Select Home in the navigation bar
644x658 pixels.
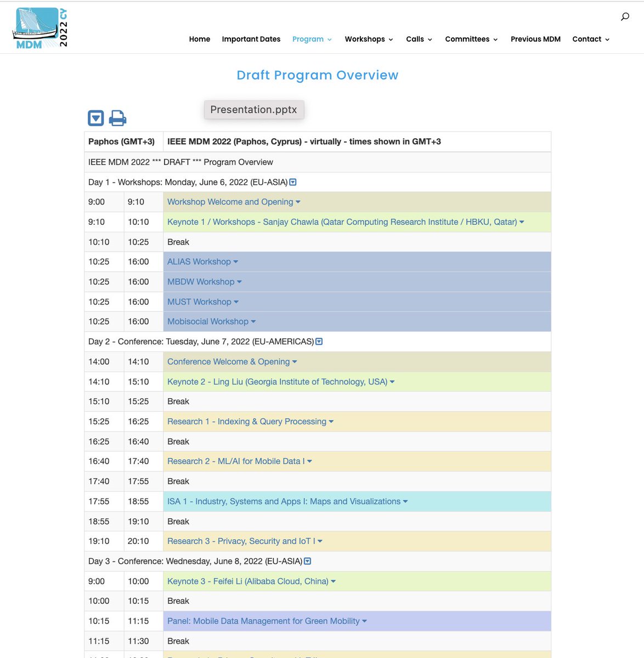pyautogui.click(x=199, y=39)
